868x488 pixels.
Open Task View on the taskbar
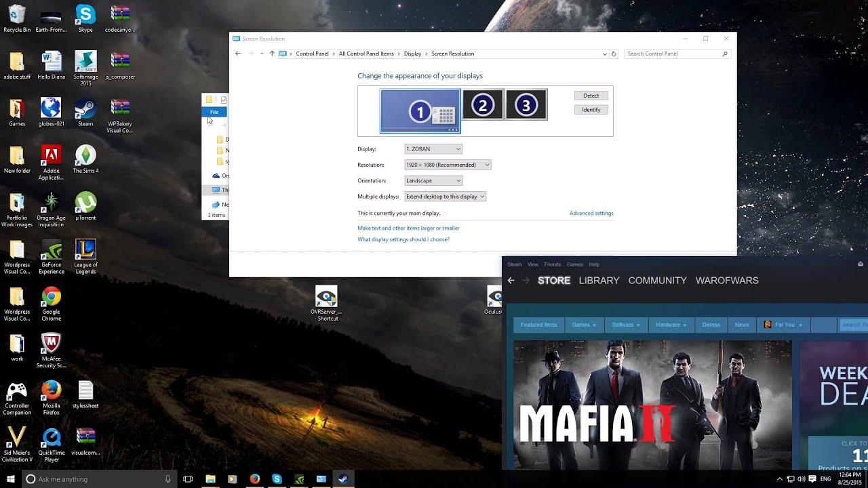188,479
